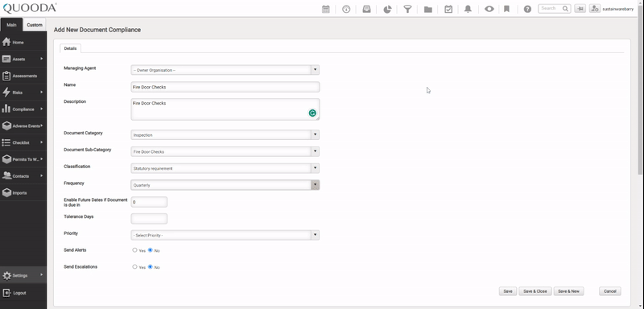Click the sustainwarebarry username
The width and height of the screenshot is (644, 309).
click(617, 9)
